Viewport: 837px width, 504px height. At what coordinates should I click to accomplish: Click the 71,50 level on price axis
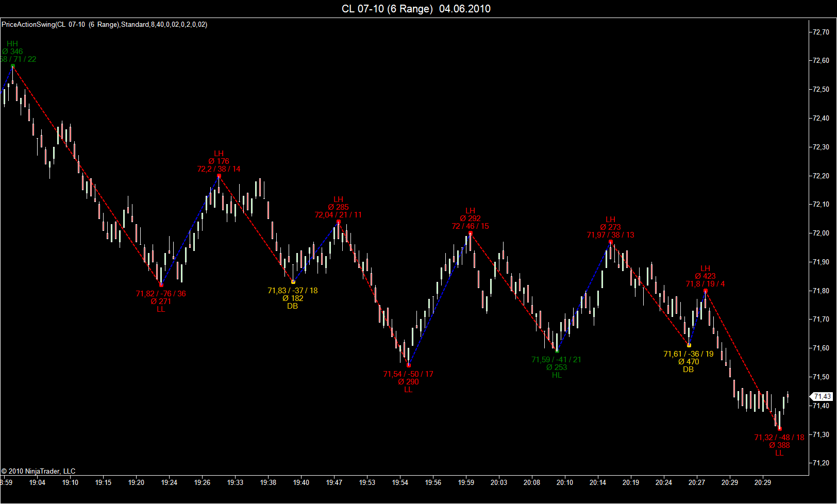821,377
